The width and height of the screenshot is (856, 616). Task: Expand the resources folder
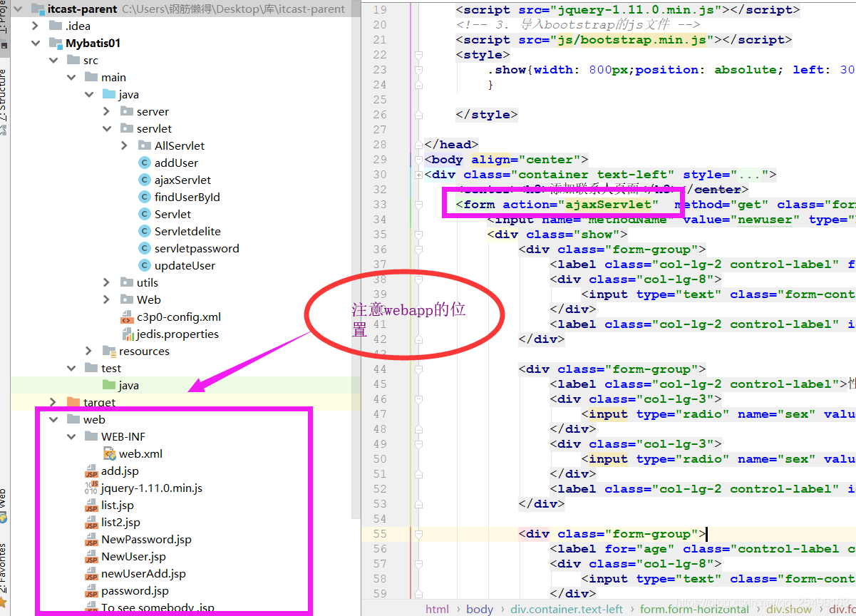[x=88, y=351]
